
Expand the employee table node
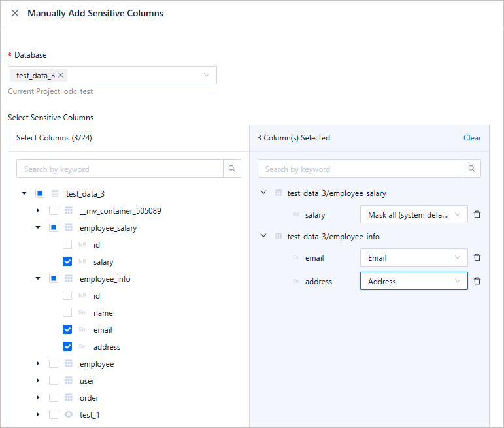click(x=38, y=363)
